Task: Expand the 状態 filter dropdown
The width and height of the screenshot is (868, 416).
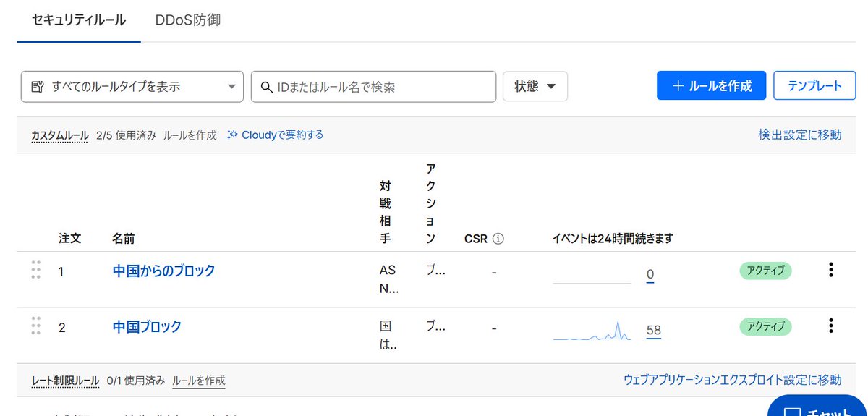Action: coord(535,86)
